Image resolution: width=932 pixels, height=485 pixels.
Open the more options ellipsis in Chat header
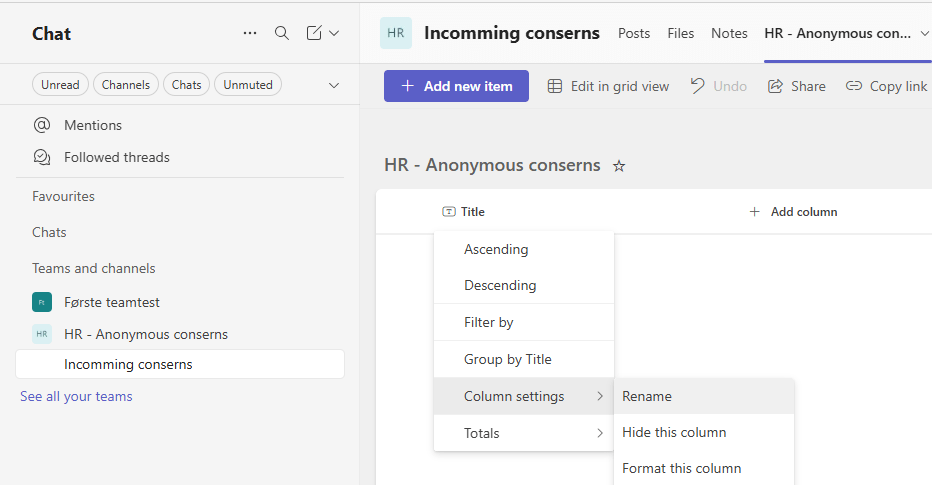click(x=250, y=33)
